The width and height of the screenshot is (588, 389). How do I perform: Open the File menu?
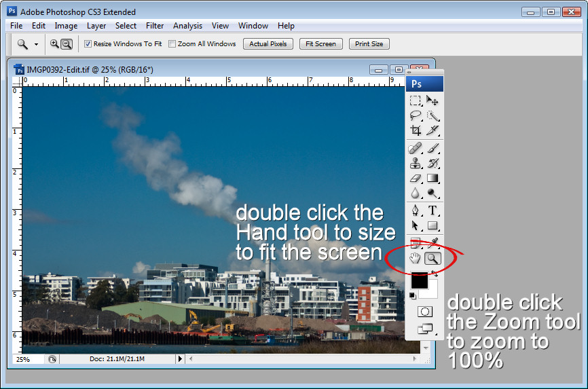pos(16,26)
